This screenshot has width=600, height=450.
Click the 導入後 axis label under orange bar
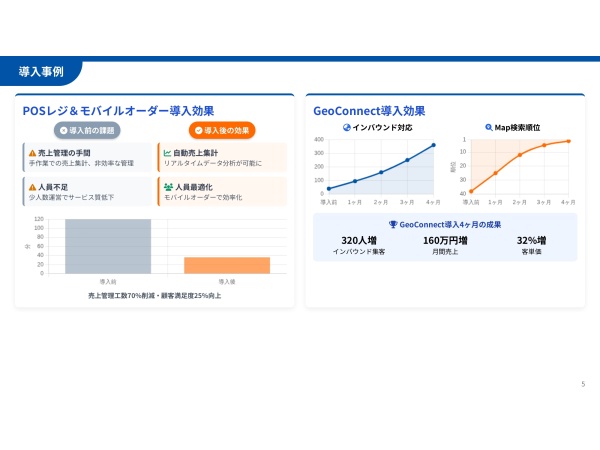coord(227,282)
